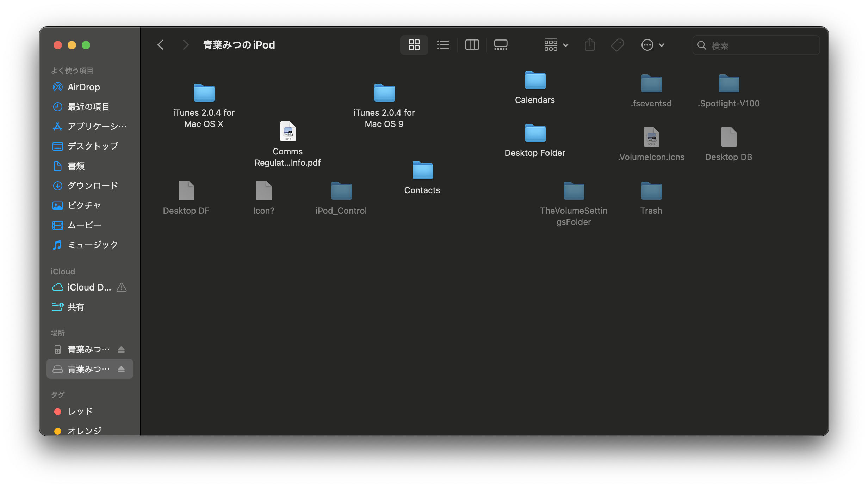
Task: Open the group-by dropdown
Action: point(556,45)
